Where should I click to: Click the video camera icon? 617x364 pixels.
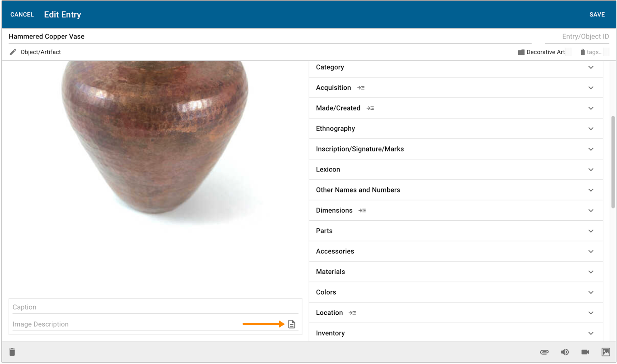click(585, 352)
